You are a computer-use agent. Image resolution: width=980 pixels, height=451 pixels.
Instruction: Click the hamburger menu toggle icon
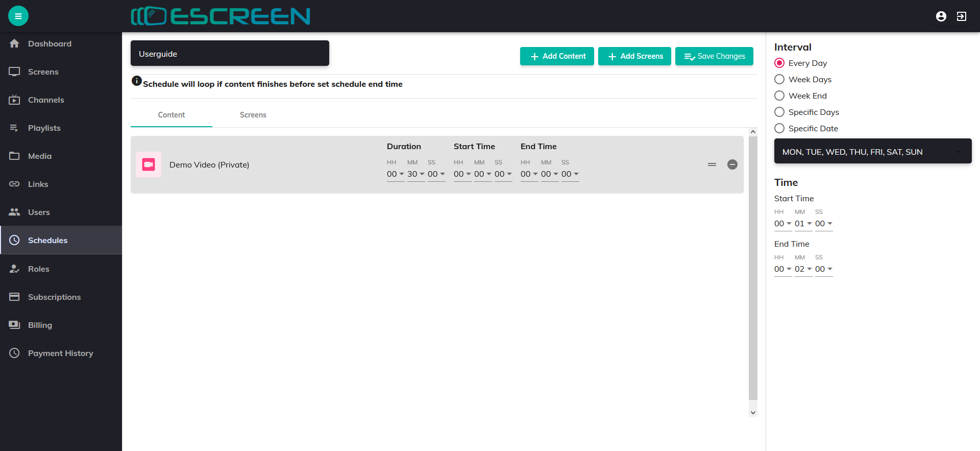click(x=18, y=16)
